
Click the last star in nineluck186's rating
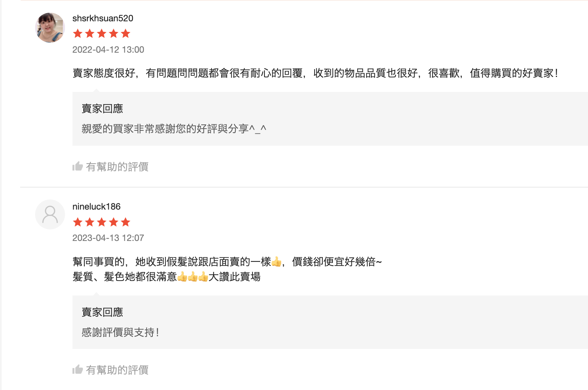coord(126,222)
